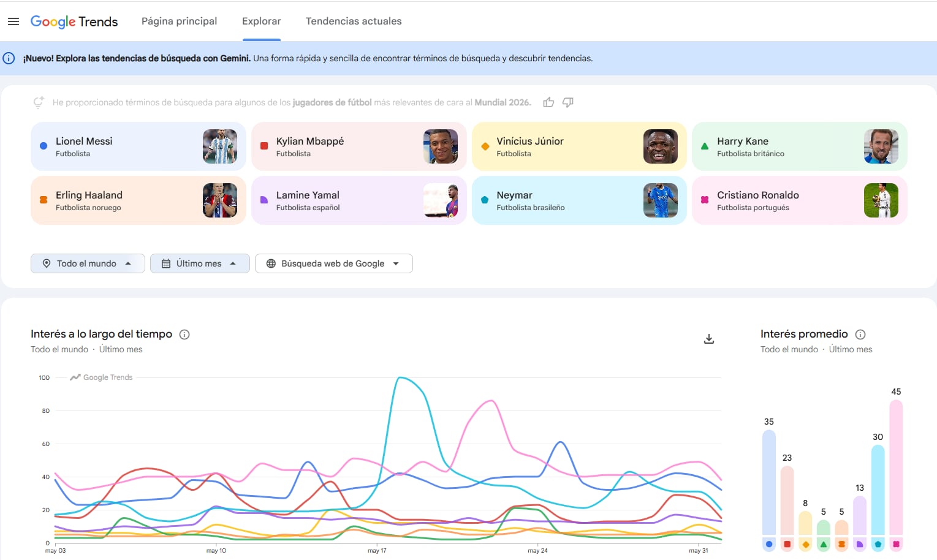Click Lamine Yamal photo thumbnail
Viewport: 937px width, 560px height.
[441, 200]
